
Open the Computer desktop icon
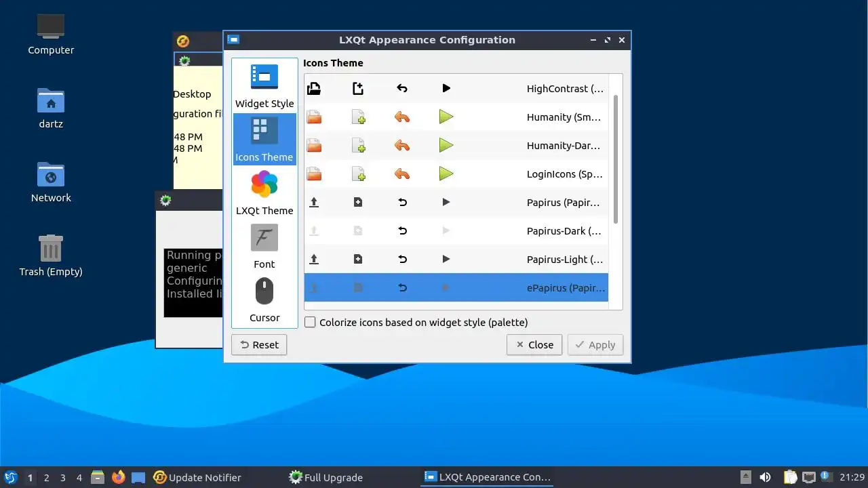51,35
